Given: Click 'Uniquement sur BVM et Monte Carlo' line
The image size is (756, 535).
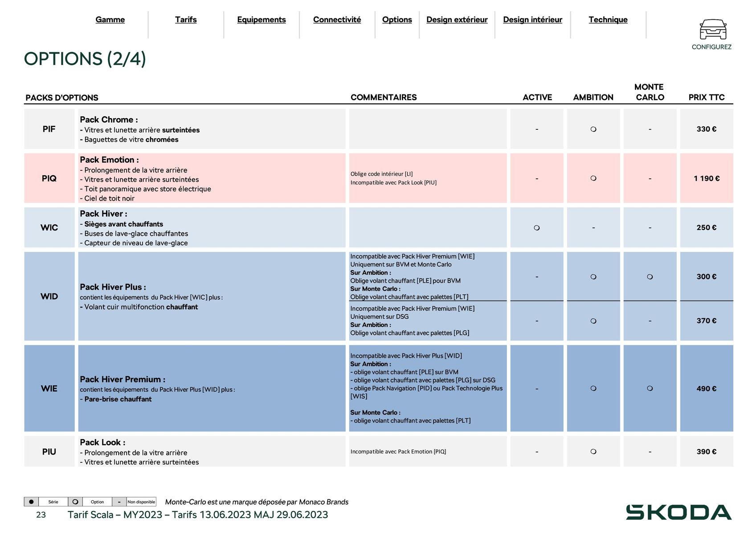Looking at the screenshot, I should pos(401,264).
